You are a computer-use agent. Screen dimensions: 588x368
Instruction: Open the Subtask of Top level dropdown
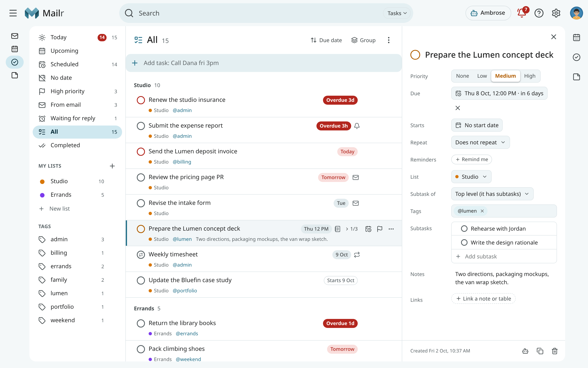[492, 194]
